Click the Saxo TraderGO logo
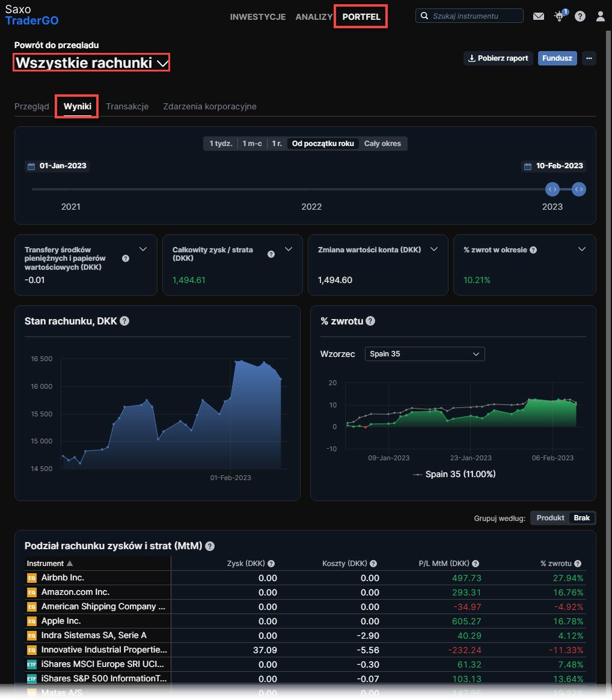This screenshot has width=612, height=700. point(32,15)
